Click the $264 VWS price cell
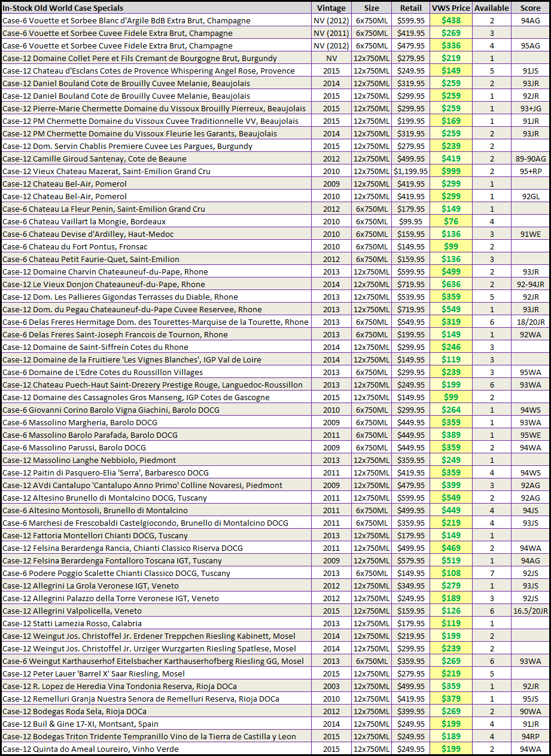Viewport: 551px width, 756px height. (451, 410)
